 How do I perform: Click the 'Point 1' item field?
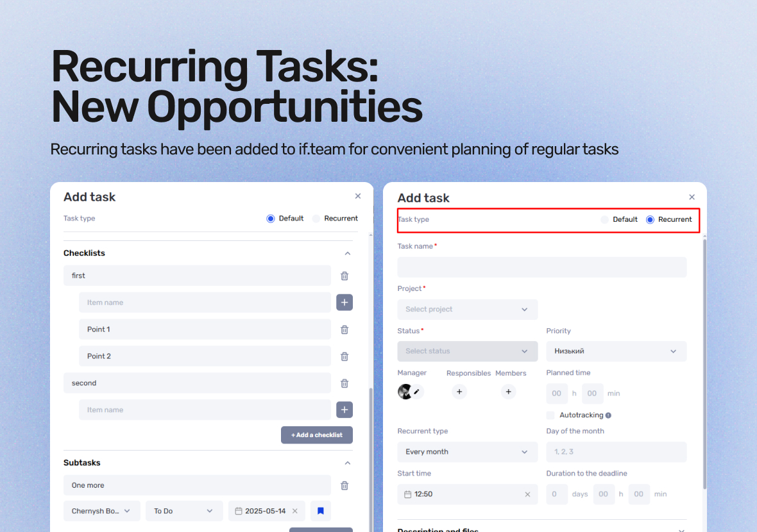coord(205,329)
